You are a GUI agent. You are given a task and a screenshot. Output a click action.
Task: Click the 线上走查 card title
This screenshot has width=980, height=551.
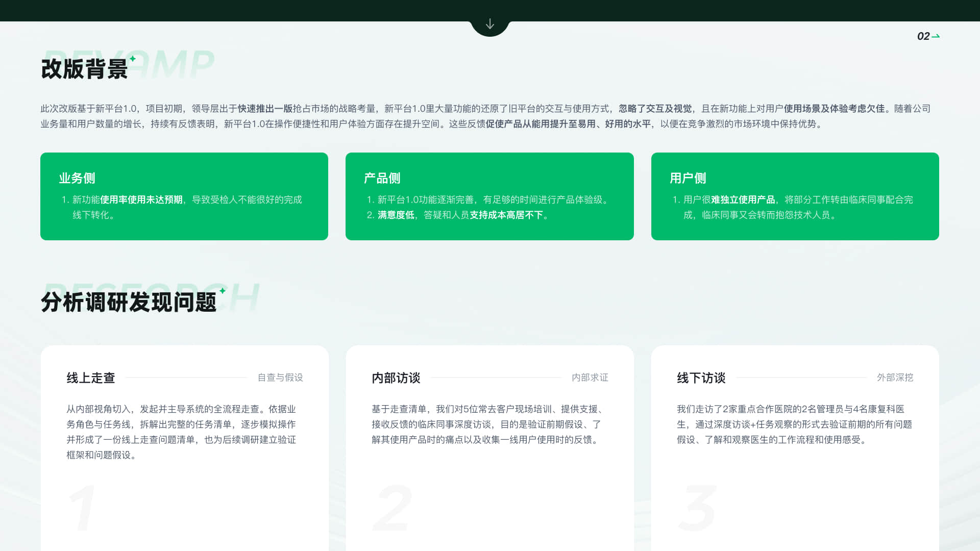pyautogui.click(x=91, y=378)
